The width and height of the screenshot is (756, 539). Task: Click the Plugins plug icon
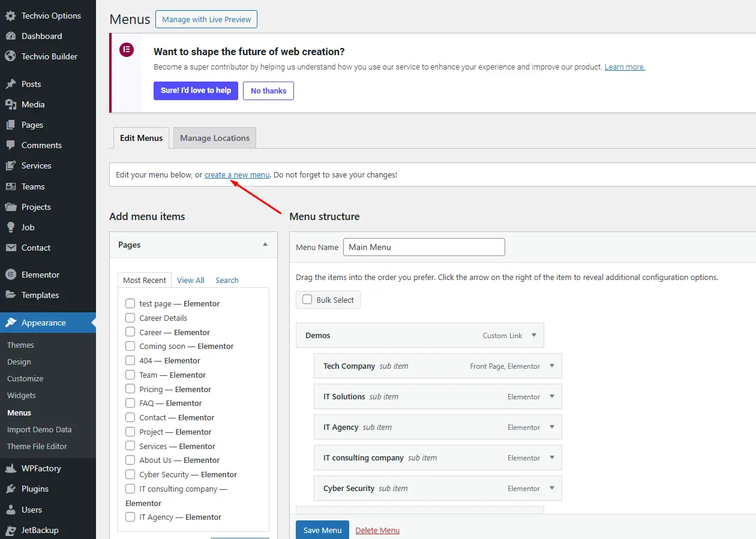click(10, 489)
